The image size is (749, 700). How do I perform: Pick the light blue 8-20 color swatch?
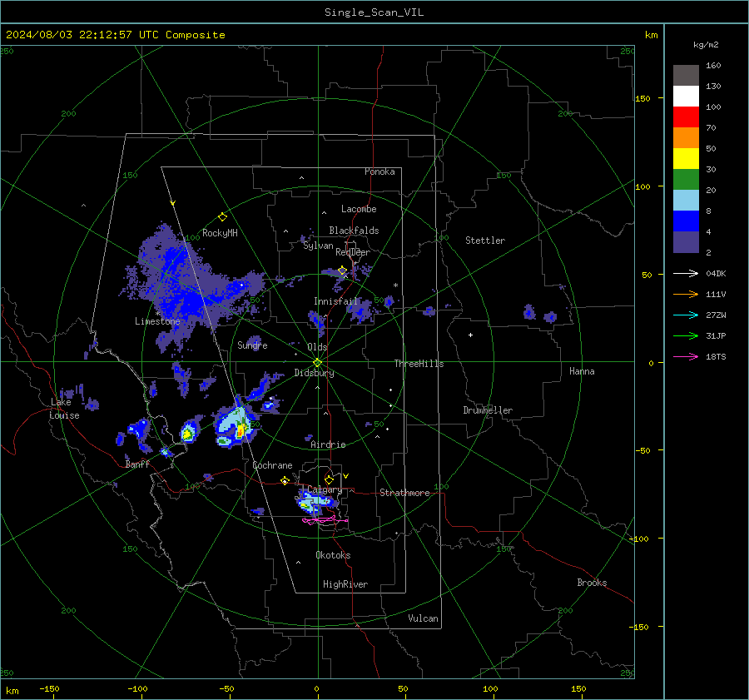[686, 201]
